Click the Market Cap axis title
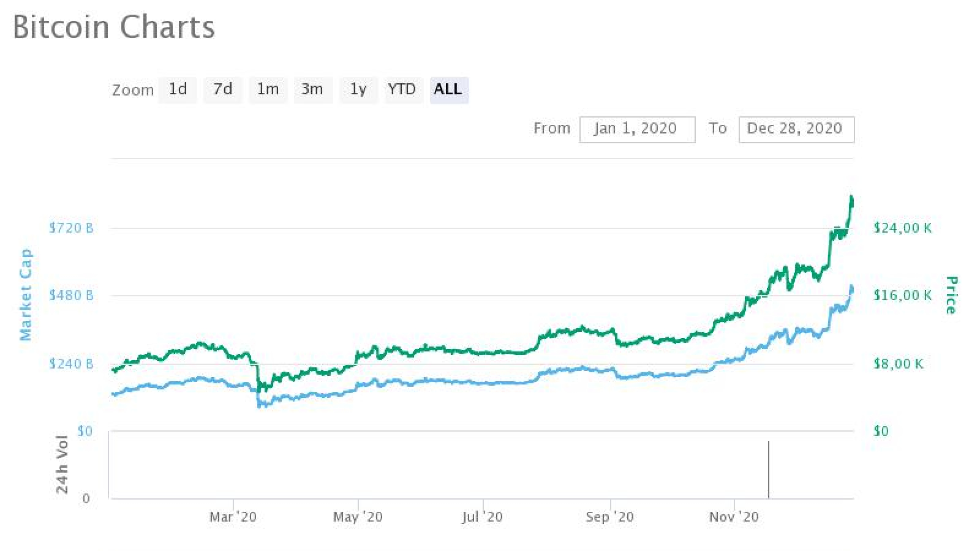Image resolution: width=980 pixels, height=551 pixels. 25,294
